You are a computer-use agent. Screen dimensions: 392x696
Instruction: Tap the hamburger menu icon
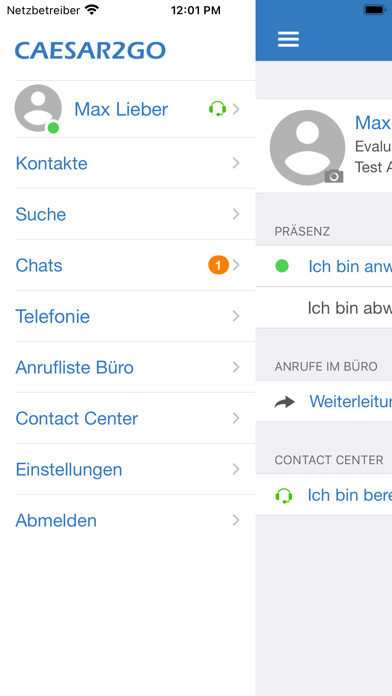click(289, 39)
